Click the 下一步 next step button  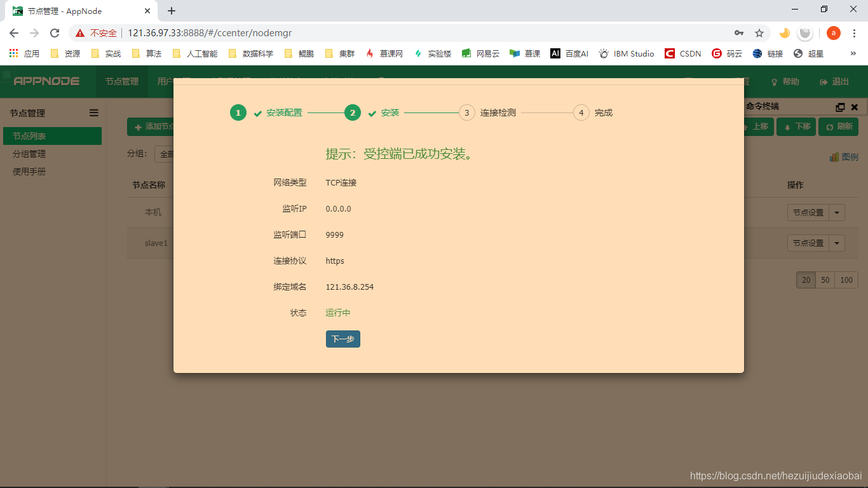(x=343, y=339)
